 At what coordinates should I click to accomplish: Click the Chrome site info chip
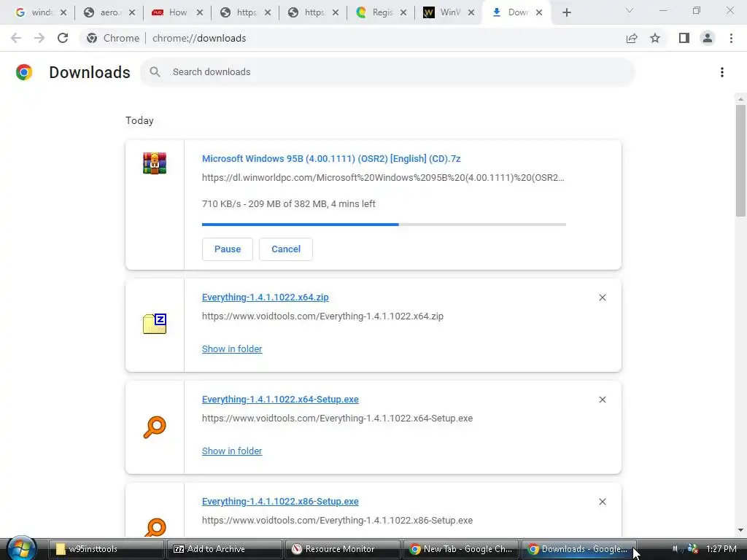[x=113, y=38]
